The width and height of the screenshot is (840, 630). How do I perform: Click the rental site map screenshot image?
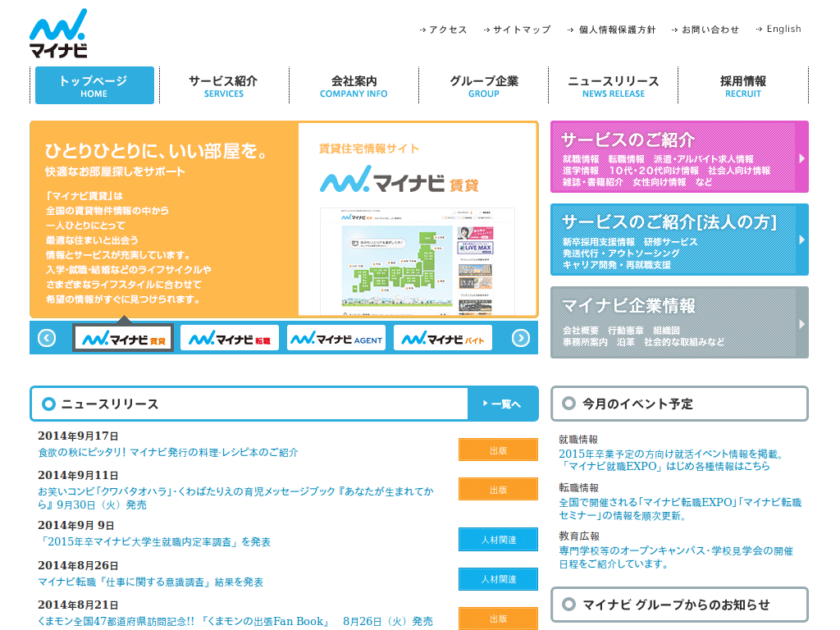pos(418,261)
